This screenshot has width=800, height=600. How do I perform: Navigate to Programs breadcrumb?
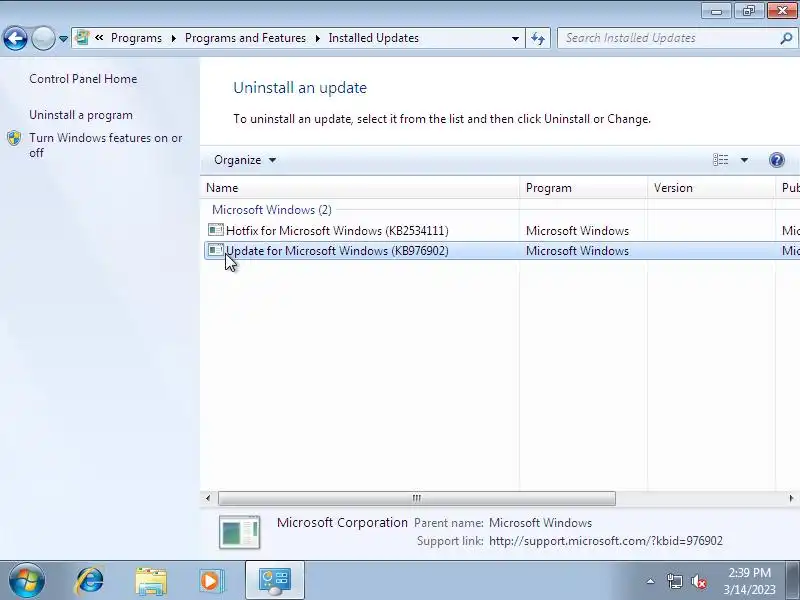pyautogui.click(x=136, y=38)
